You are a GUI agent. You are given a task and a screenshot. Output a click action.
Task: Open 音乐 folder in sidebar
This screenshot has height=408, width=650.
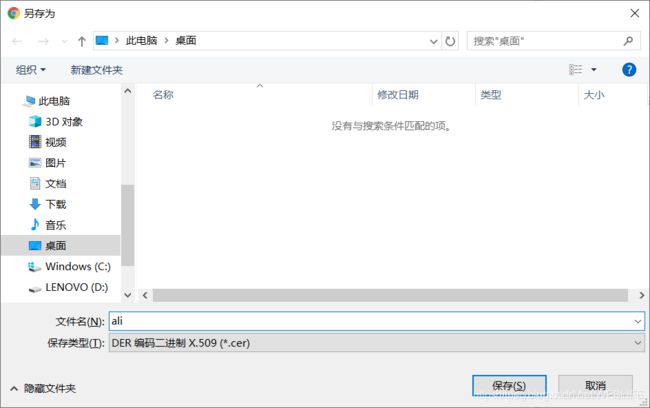(x=56, y=225)
